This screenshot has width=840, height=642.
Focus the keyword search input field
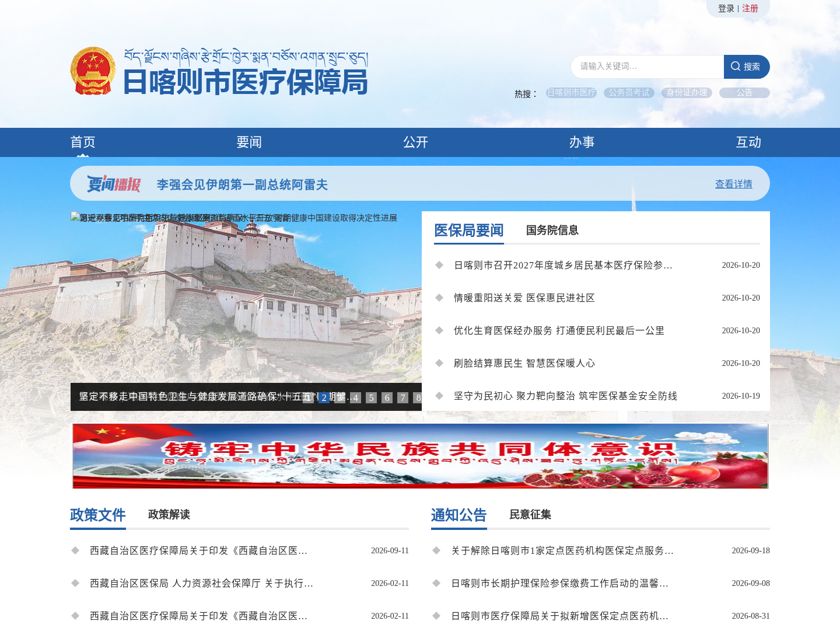click(x=647, y=67)
